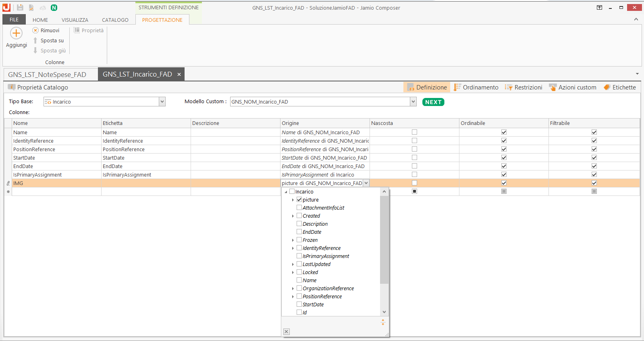This screenshot has width=644, height=341.
Task: Open the Restrizioni section
Action: 524,87
